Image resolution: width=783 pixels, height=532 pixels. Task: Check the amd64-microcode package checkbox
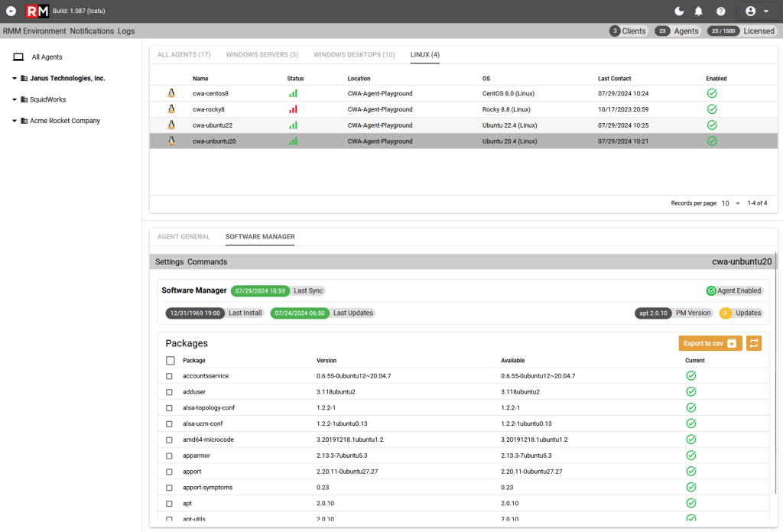(x=169, y=440)
